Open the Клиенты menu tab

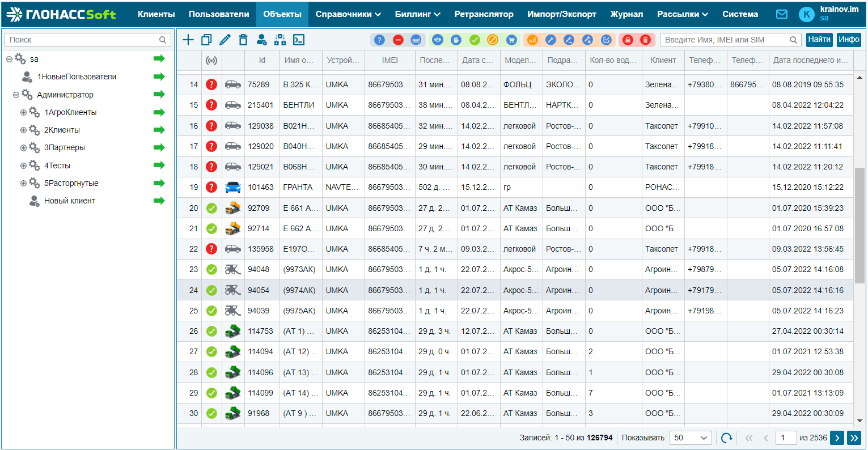pos(156,14)
